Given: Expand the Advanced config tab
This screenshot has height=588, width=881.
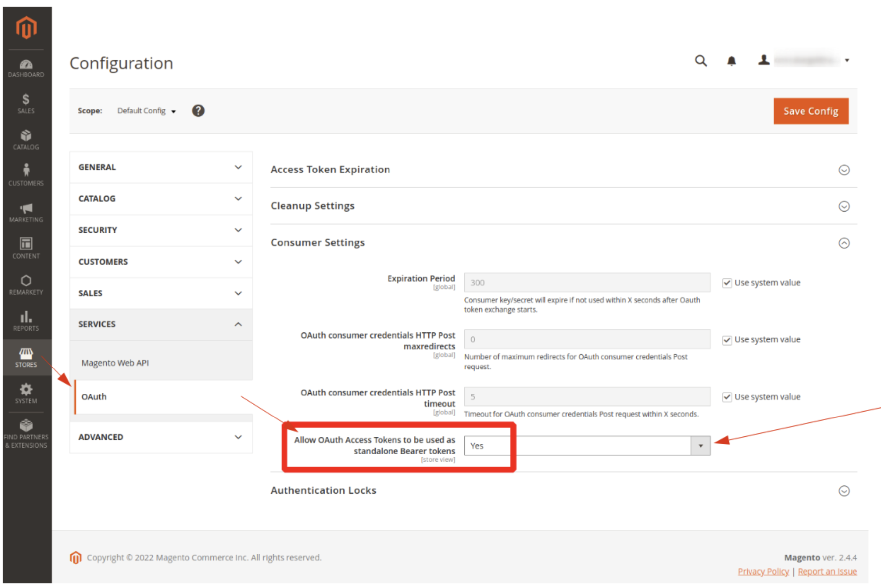Looking at the screenshot, I should point(161,437).
